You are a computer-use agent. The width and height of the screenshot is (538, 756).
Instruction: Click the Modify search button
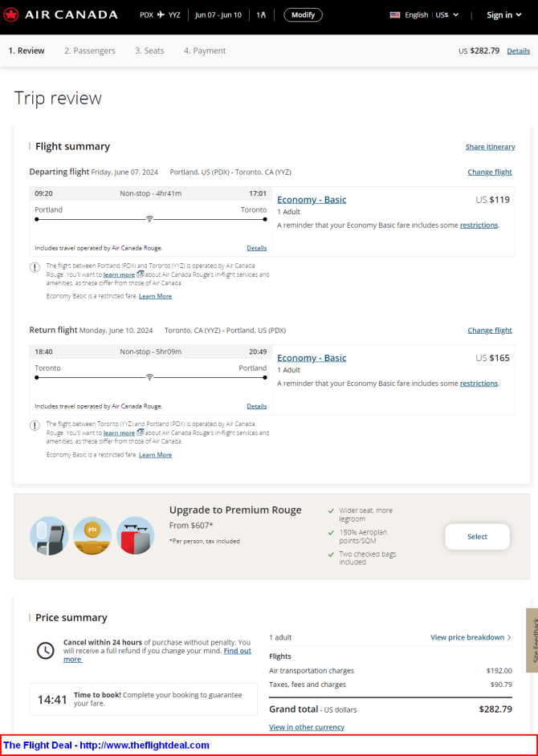[303, 15]
